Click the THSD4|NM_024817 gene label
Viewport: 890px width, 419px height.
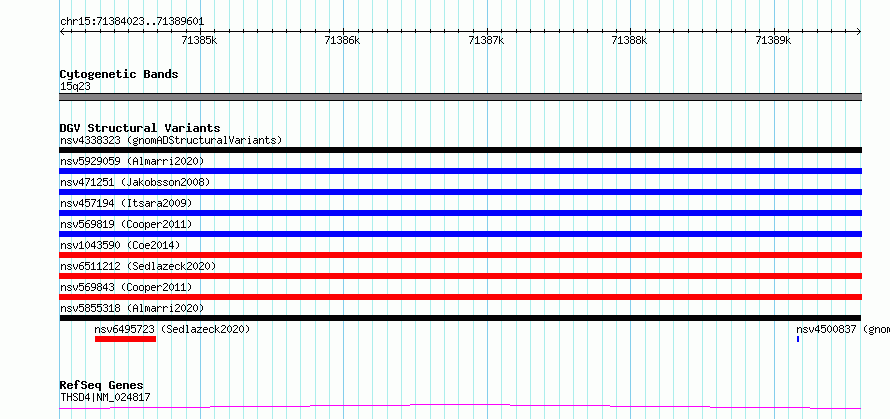tap(105, 397)
